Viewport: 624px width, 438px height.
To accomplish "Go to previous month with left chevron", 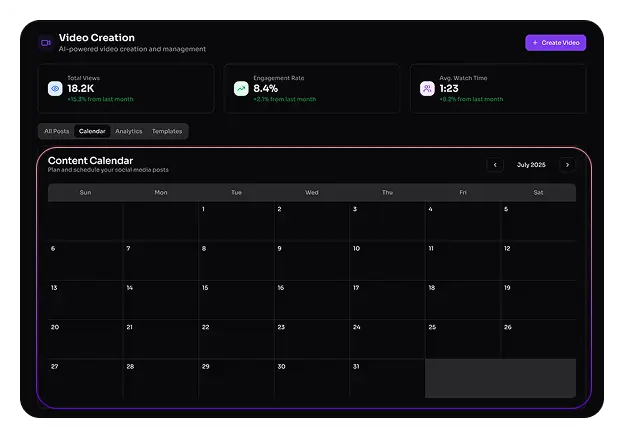I will 494,165.
